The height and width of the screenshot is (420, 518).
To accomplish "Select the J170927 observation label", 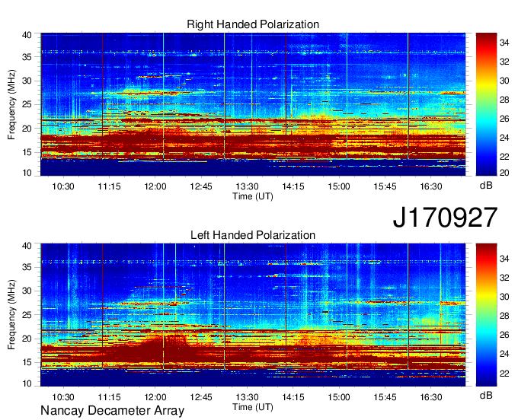I will pyautogui.click(x=445, y=217).
